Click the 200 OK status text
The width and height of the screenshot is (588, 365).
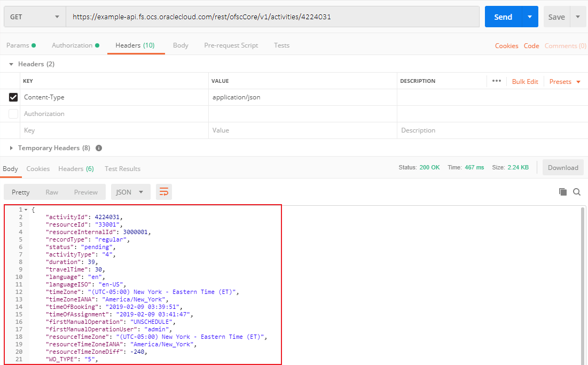click(x=429, y=168)
